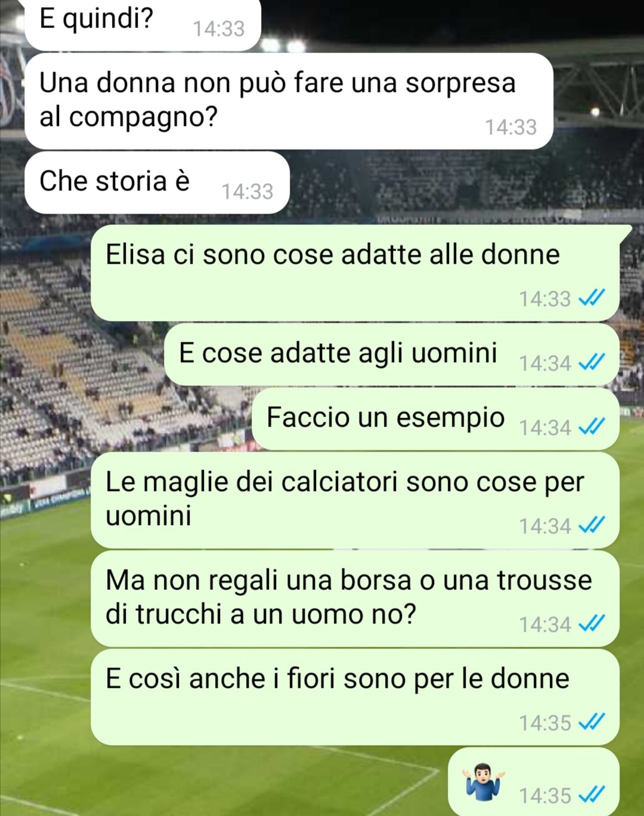The height and width of the screenshot is (816, 644).
Task: Select 'Le maglie dei calciatori sono cose' bubble
Action: click(x=355, y=500)
